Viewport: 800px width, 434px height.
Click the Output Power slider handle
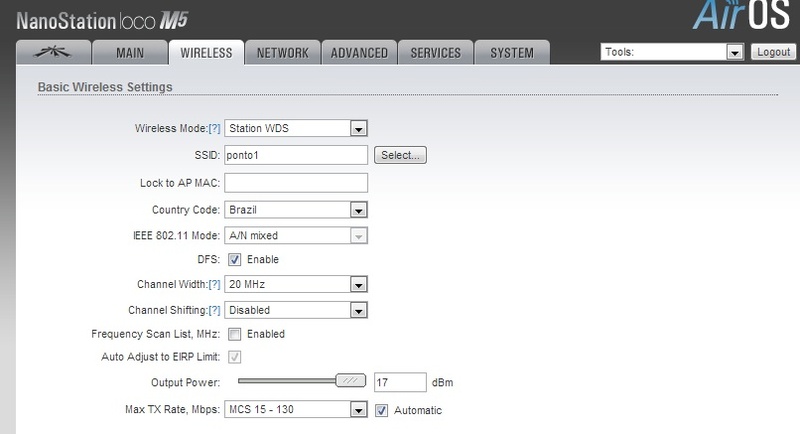pos(351,380)
